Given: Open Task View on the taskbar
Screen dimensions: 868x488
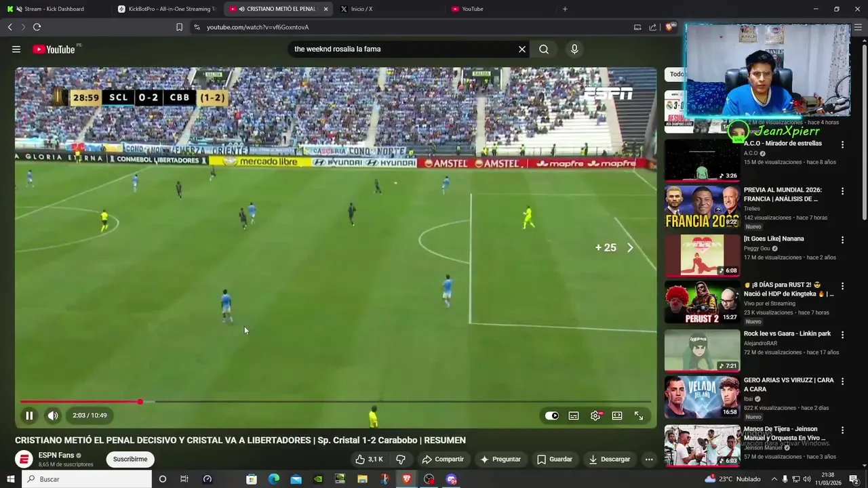Looking at the screenshot, I should 184,479.
